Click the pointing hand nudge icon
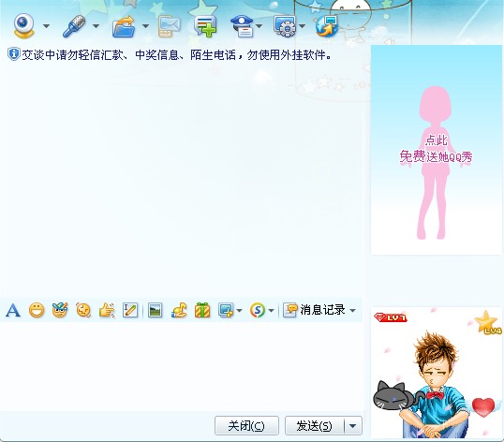This screenshot has width=504, height=442. click(x=107, y=310)
